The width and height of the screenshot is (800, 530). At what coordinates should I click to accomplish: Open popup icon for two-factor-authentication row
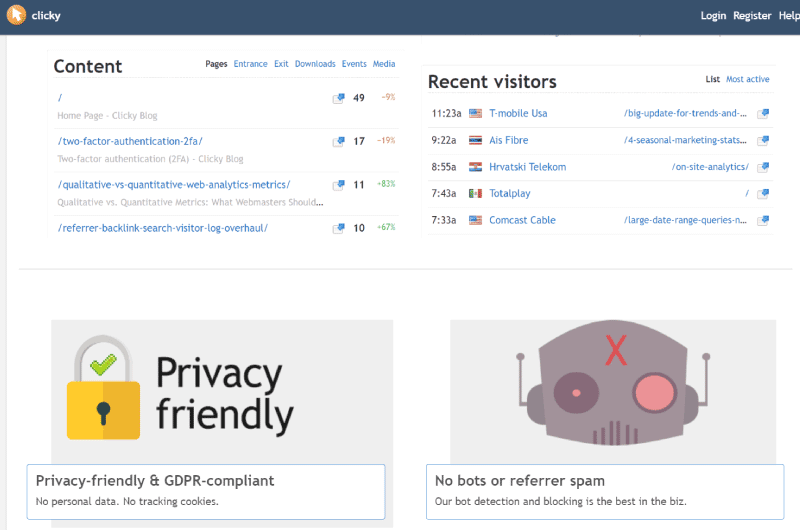[338, 141]
